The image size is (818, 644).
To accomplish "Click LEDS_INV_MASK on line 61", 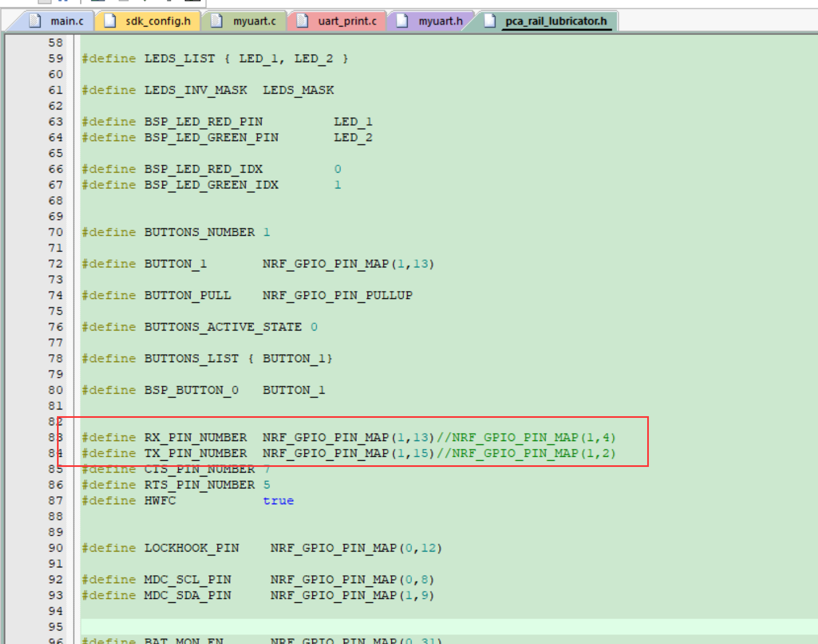I will coord(196,90).
